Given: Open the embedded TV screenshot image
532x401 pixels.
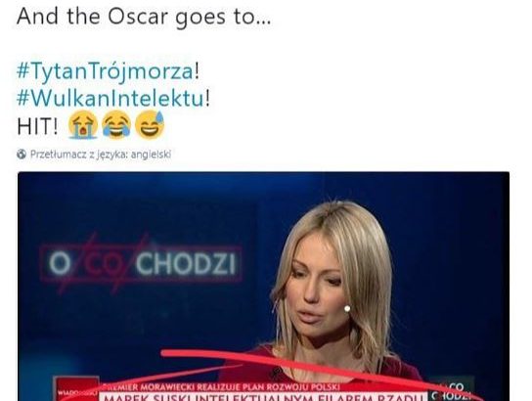Looking at the screenshot, I should pyautogui.click(x=263, y=287).
